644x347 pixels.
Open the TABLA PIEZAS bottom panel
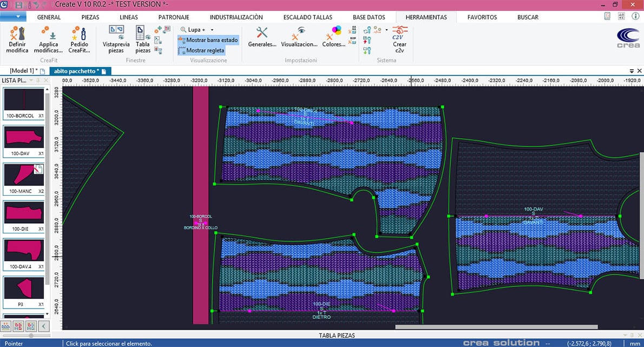337,335
